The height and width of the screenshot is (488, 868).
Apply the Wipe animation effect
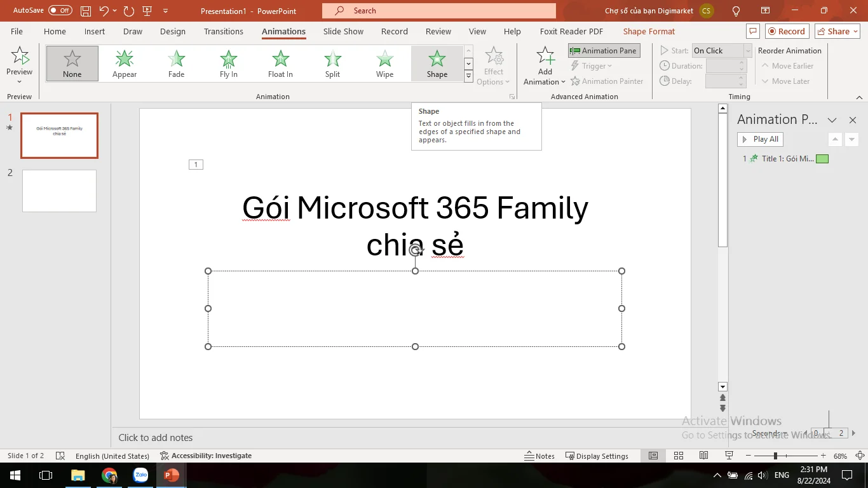click(384, 64)
